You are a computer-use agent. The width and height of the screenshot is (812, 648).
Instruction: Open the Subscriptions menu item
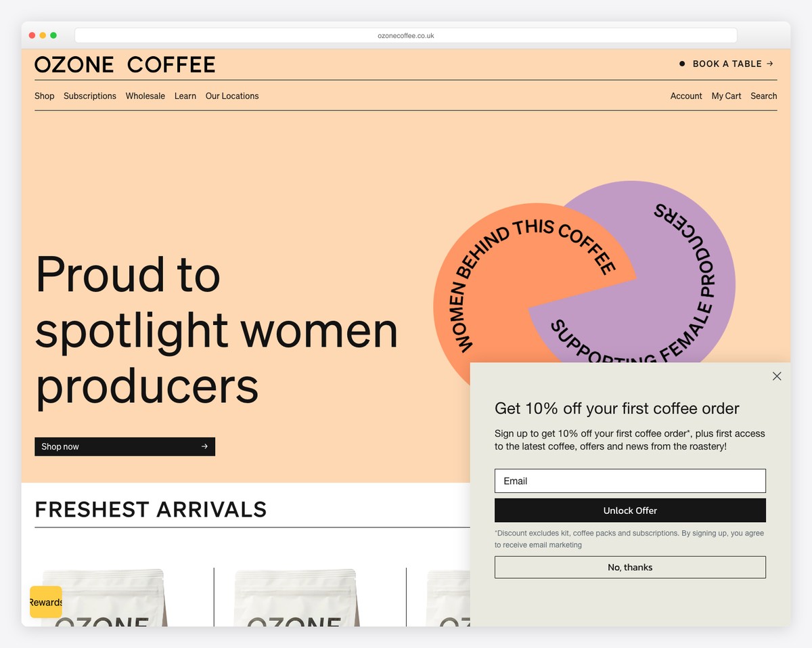[x=89, y=95]
